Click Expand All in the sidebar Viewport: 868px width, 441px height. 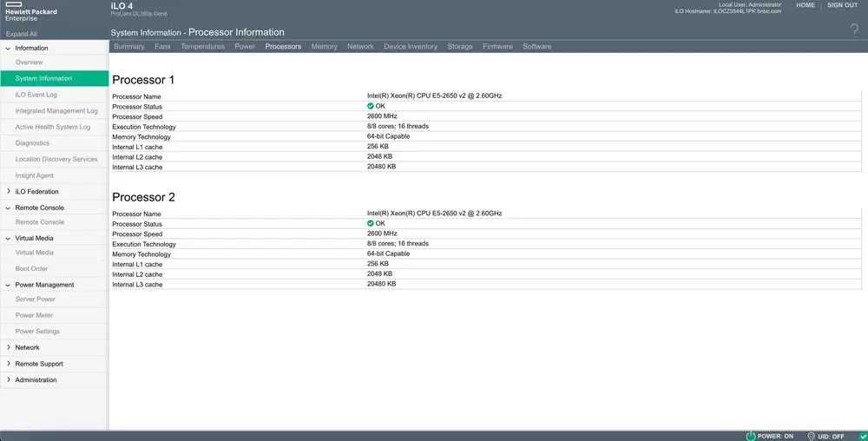coord(22,34)
